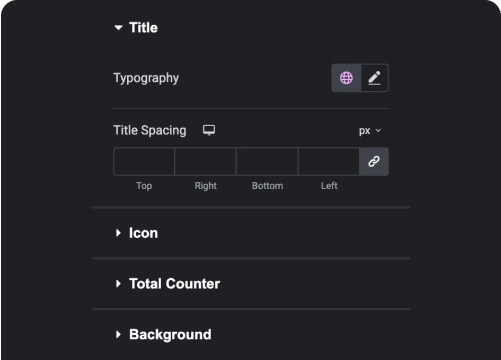Click the Total Counter heading text

coord(174,284)
